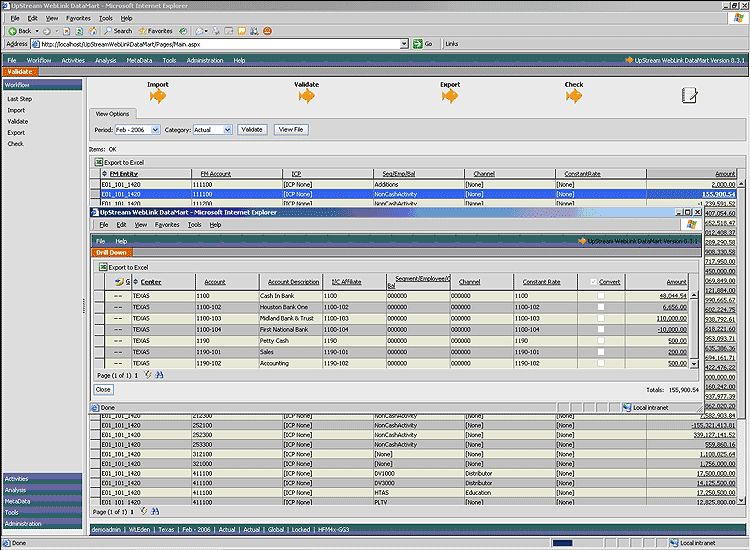Screen dimensions: 750x550
Task: Click the Home page icon
Action: tap(92, 31)
